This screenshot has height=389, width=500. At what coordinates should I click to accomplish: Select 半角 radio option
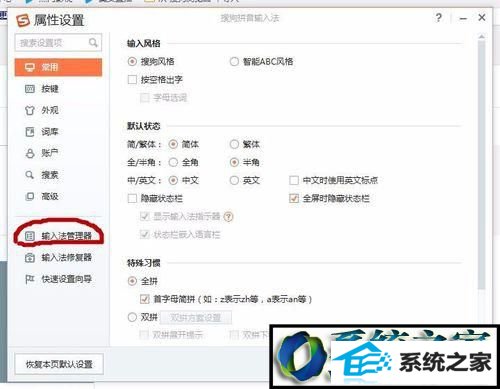pyautogui.click(x=234, y=162)
